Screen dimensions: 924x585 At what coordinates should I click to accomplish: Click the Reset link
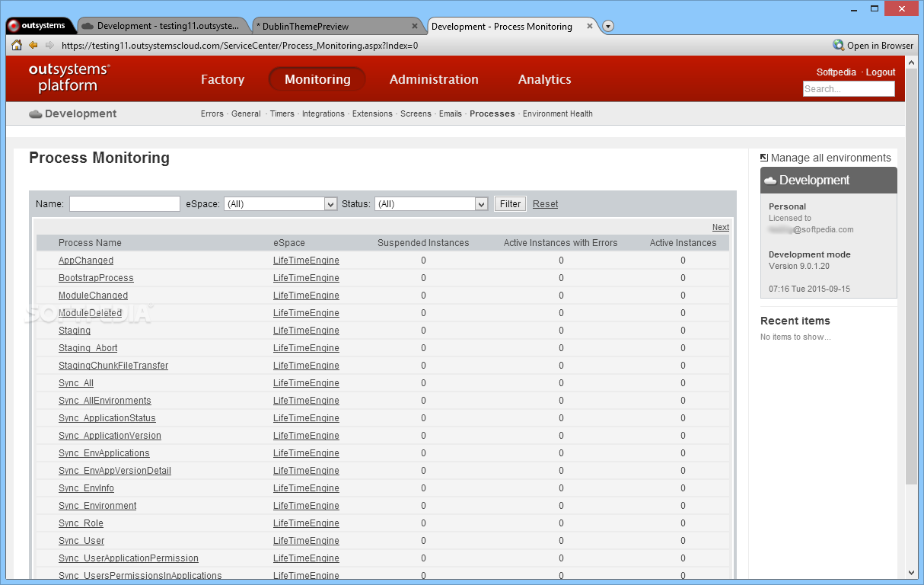[545, 204]
